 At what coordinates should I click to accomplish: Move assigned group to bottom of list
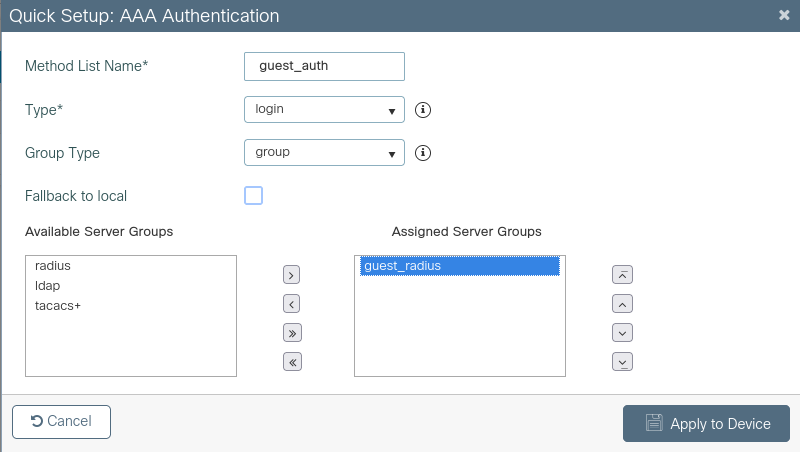pos(622,362)
